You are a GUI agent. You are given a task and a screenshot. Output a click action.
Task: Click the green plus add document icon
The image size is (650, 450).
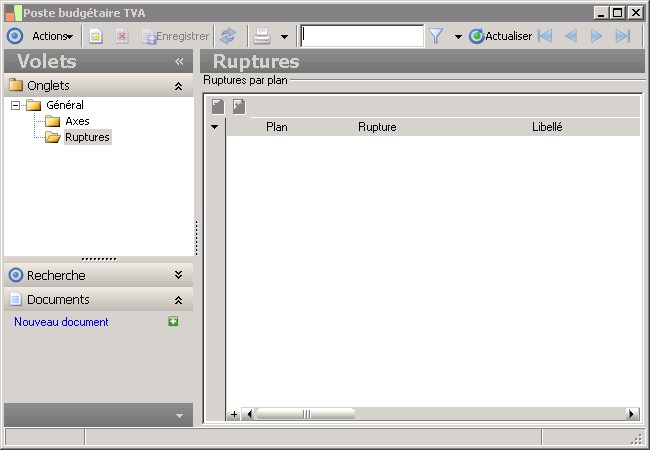pos(173,322)
